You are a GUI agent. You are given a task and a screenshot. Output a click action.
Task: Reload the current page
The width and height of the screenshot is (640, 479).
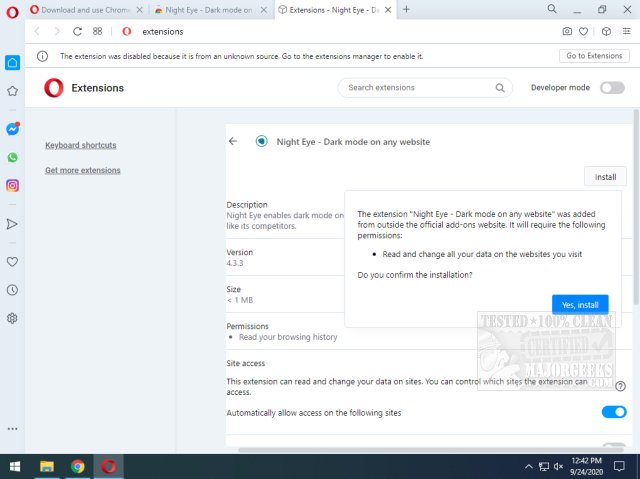(x=77, y=31)
